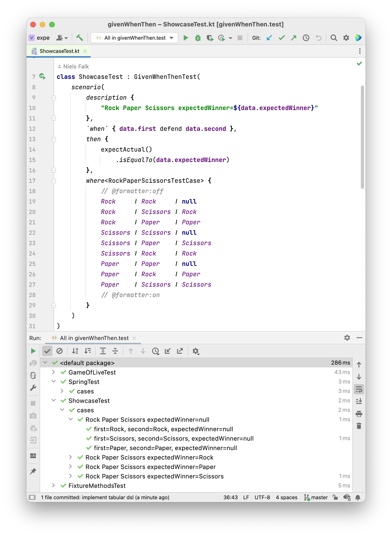Open profiler options dropdown arrow
This screenshot has width=392, height=537.
point(230,38)
